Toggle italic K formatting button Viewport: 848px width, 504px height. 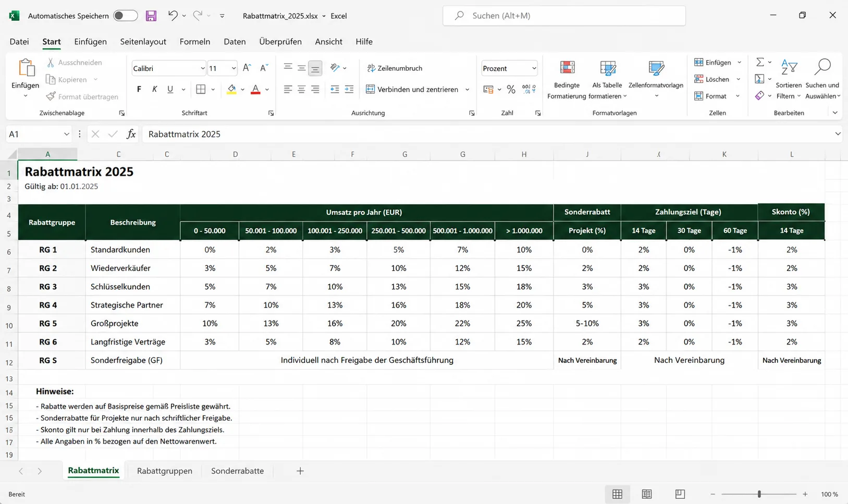(154, 89)
